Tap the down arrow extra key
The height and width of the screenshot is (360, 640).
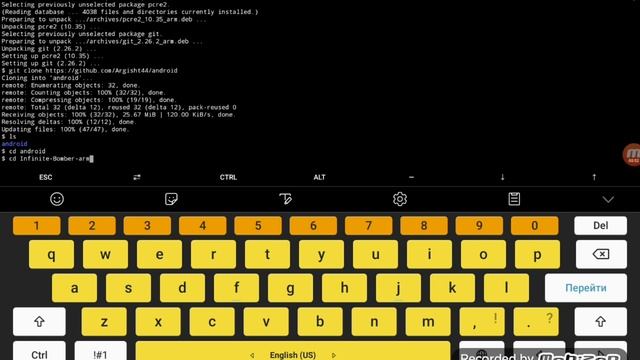(x=502, y=177)
